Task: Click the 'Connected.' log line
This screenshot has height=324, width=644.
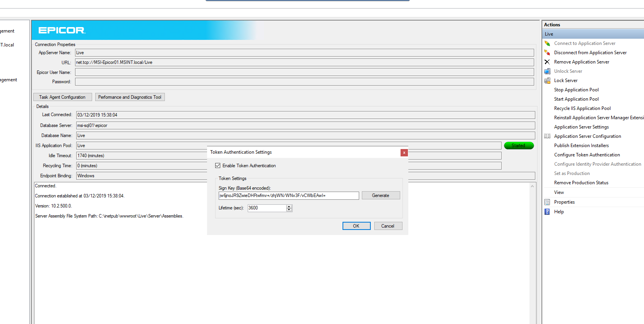Action: point(46,186)
